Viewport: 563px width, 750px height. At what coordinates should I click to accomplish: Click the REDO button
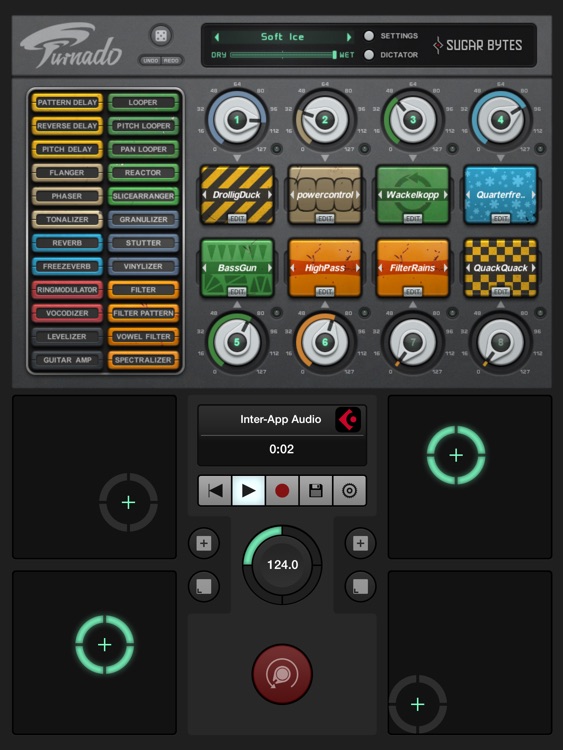point(171,61)
